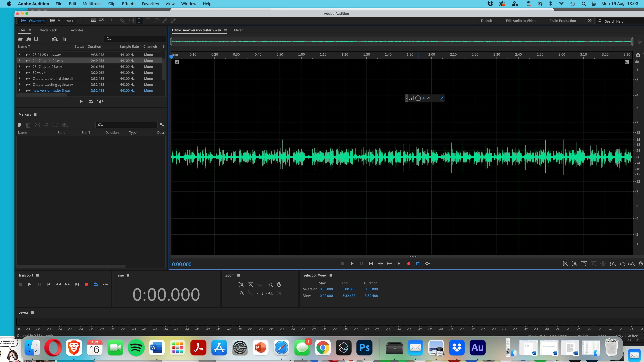This screenshot has width=644, height=362.
Task: Adjust the +0 dB HUD volume knob
Action: (418, 98)
